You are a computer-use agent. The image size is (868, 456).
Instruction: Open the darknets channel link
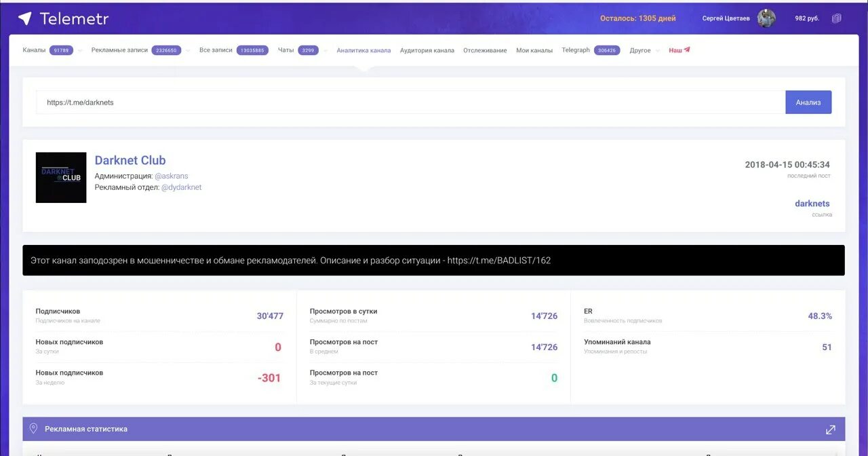812,204
